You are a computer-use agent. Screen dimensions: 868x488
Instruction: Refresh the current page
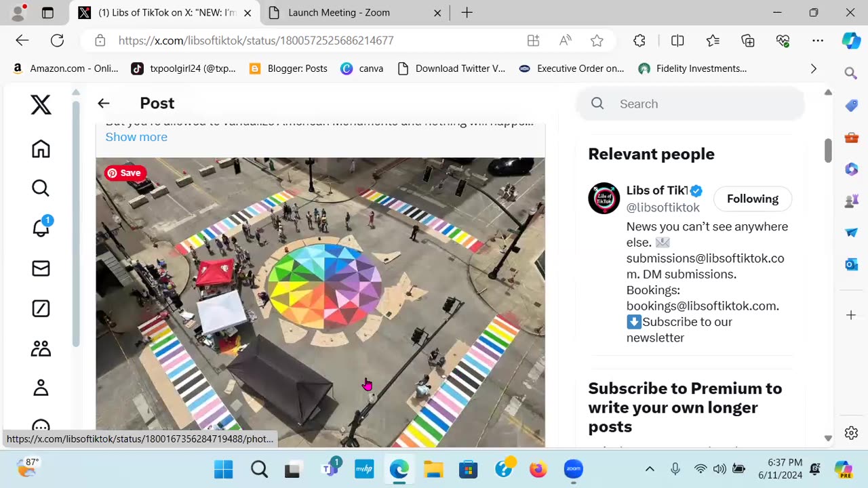coord(58,41)
